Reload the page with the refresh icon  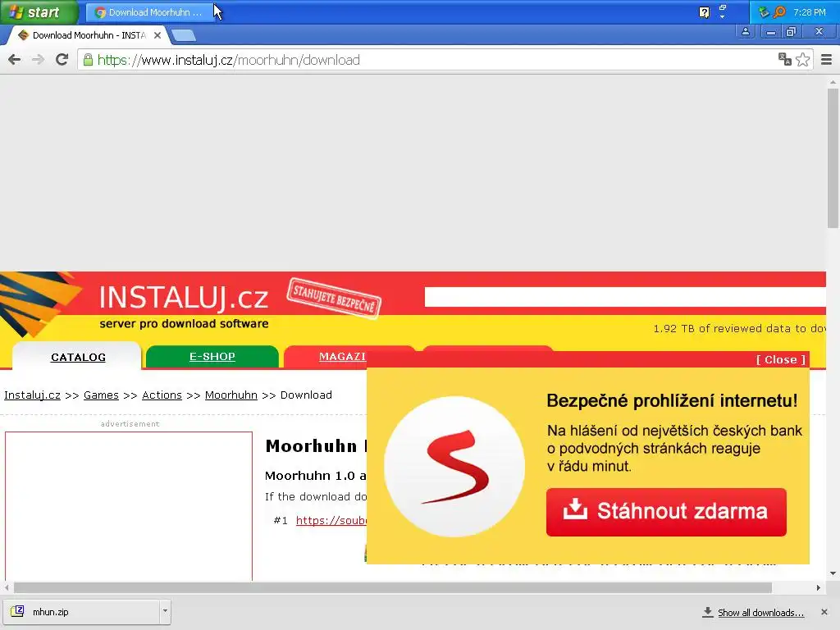(62, 59)
